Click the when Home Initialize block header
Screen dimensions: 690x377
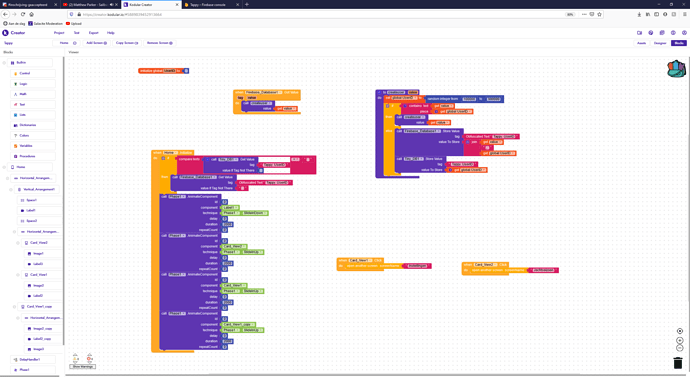(172, 153)
